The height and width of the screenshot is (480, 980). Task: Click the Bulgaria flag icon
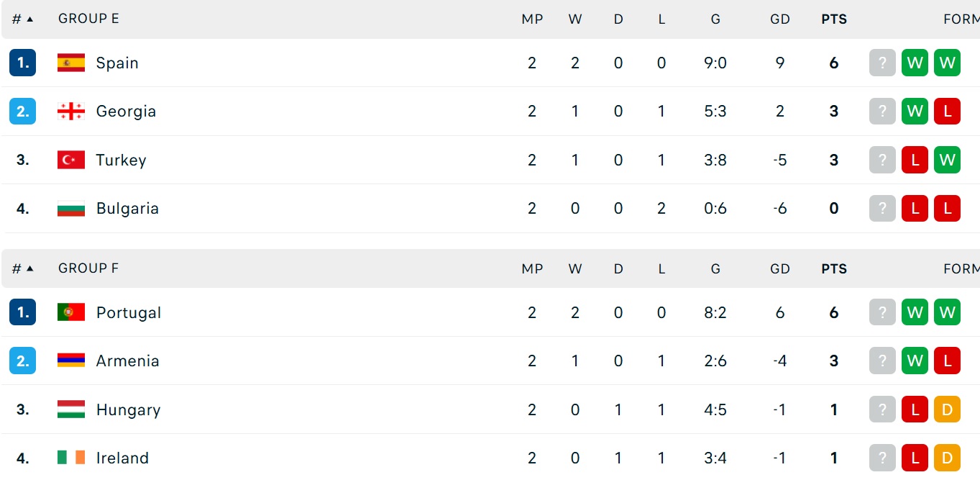[71, 209]
